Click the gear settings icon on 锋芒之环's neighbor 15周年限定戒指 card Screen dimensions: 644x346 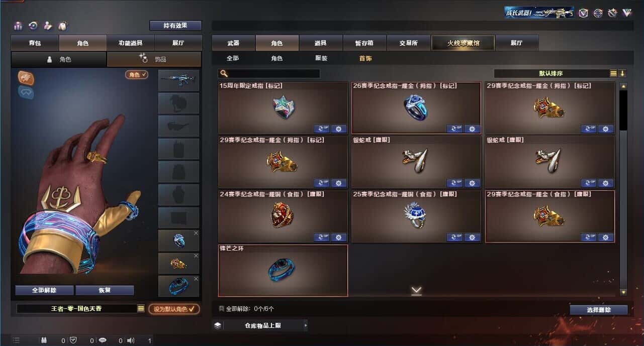click(x=338, y=129)
